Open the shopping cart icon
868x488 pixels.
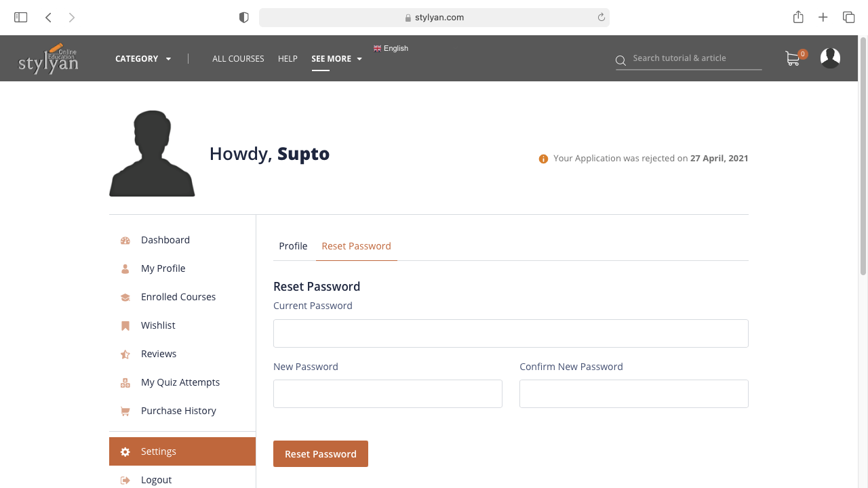click(x=792, y=58)
